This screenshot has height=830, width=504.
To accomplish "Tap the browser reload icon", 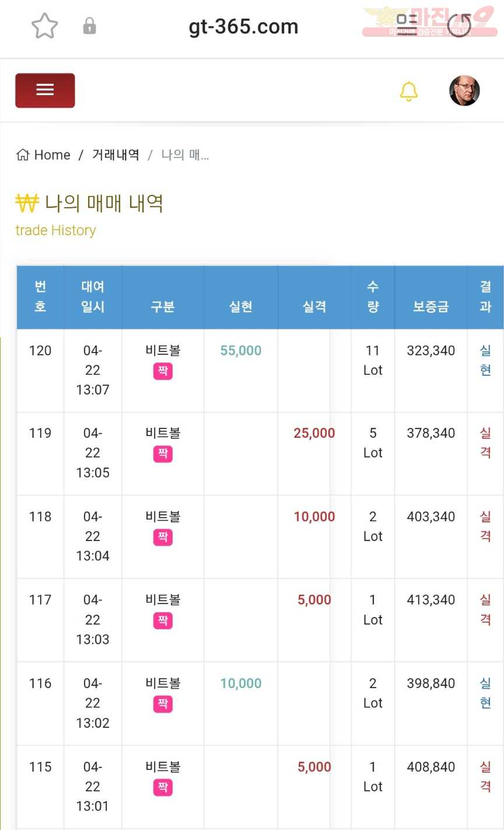I will 459,26.
